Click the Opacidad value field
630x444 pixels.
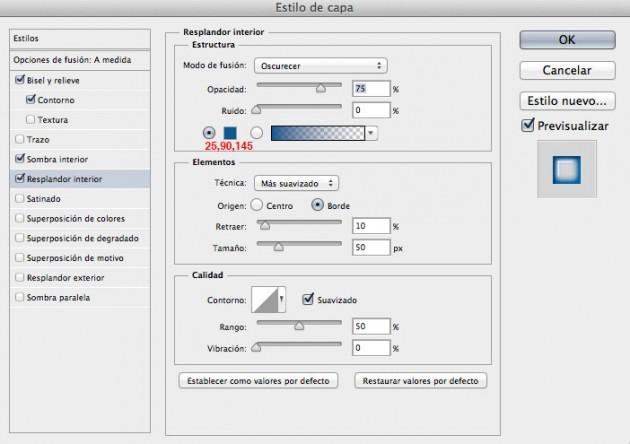click(x=371, y=89)
